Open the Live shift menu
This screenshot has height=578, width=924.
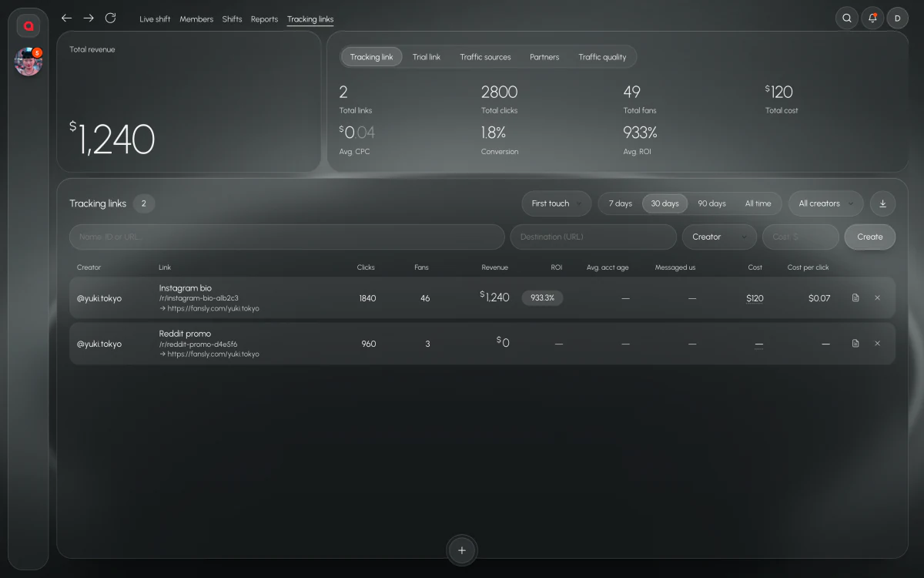pyautogui.click(x=155, y=19)
